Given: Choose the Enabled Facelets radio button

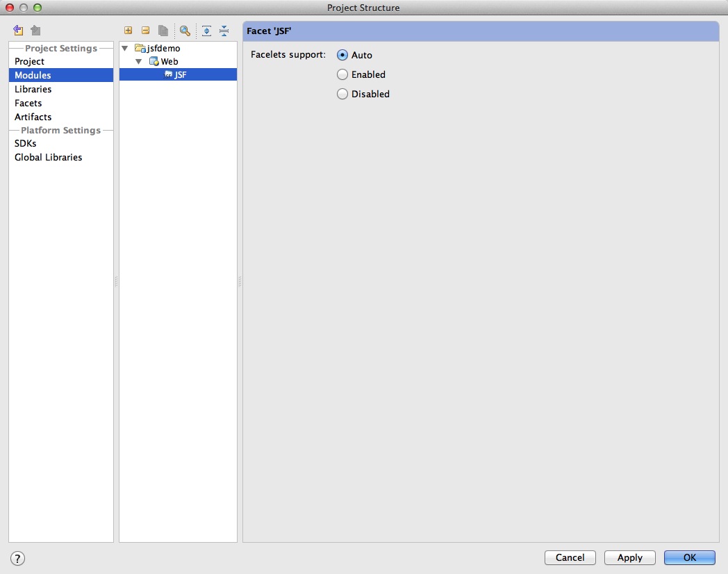Looking at the screenshot, I should click(342, 74).
